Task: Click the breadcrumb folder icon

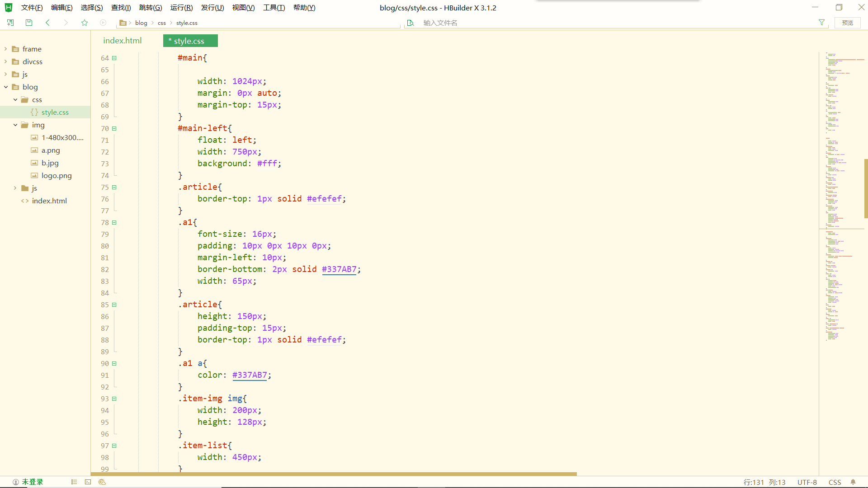Action: click(123, 23)
